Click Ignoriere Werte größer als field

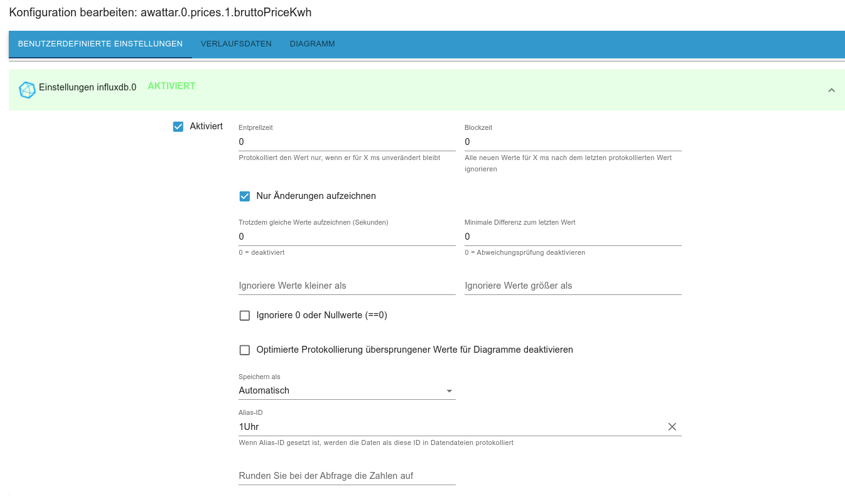coord(573,286)
